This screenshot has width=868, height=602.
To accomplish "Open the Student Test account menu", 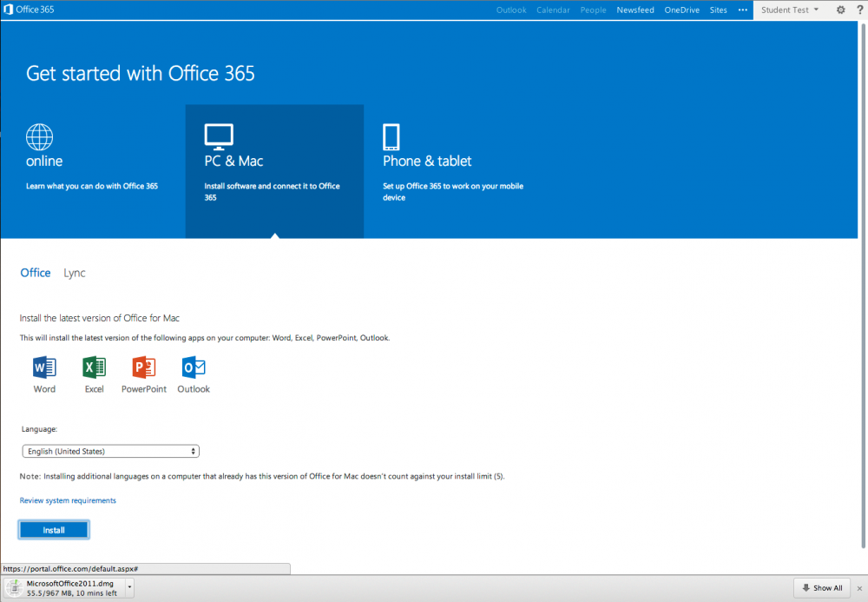I will (786, 10).
